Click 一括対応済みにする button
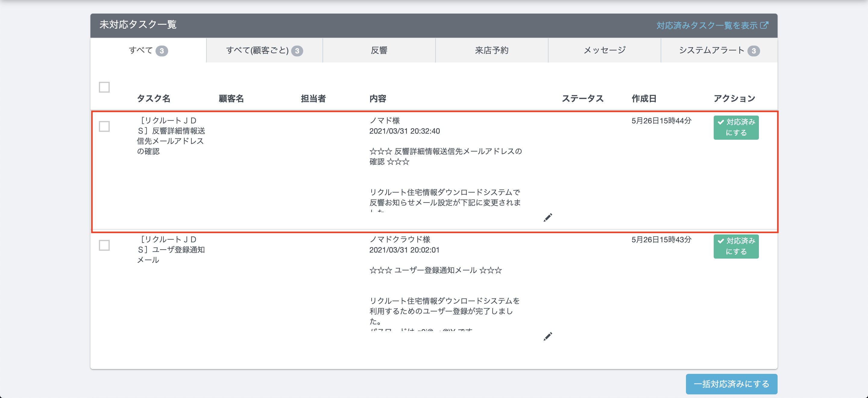This screenshot has height=398, width=868. click(731, 384)
